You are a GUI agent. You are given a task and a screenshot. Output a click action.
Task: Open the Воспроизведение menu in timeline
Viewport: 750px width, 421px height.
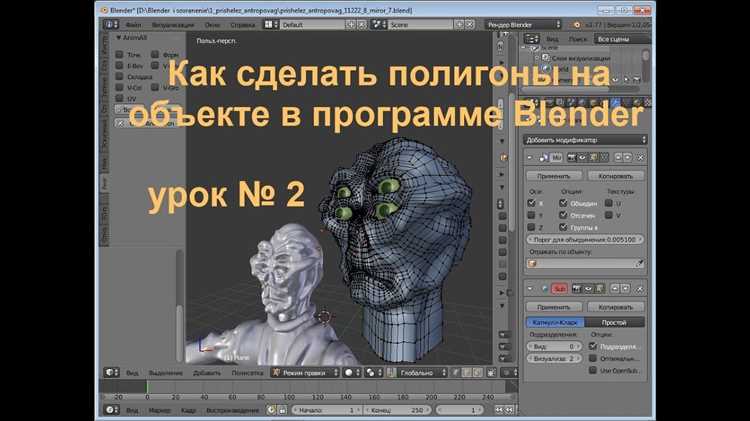click(x=232, y=410)
